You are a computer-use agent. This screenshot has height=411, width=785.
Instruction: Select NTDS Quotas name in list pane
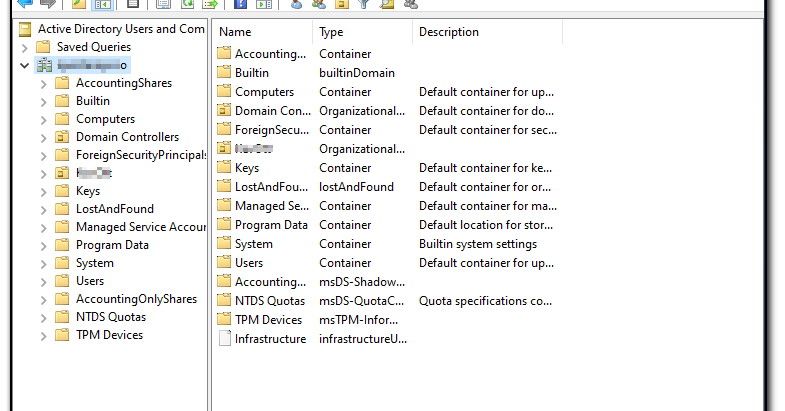[x=270, y=301]
